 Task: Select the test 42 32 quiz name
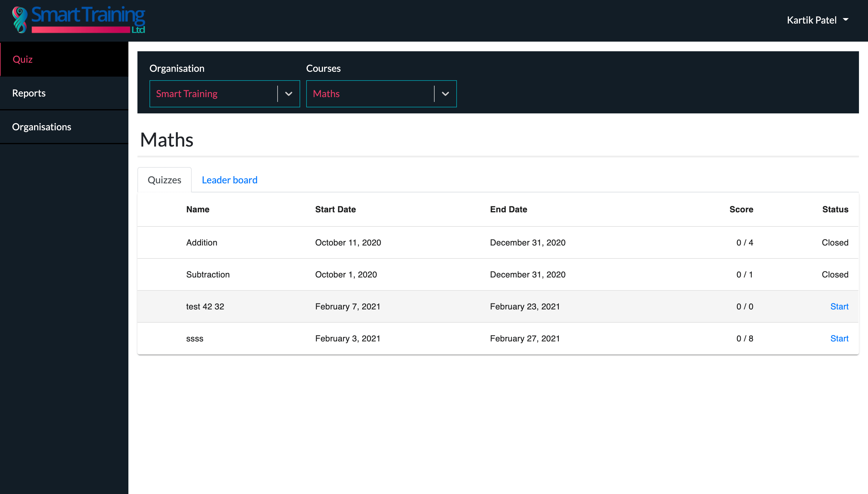tap(205, 306)
